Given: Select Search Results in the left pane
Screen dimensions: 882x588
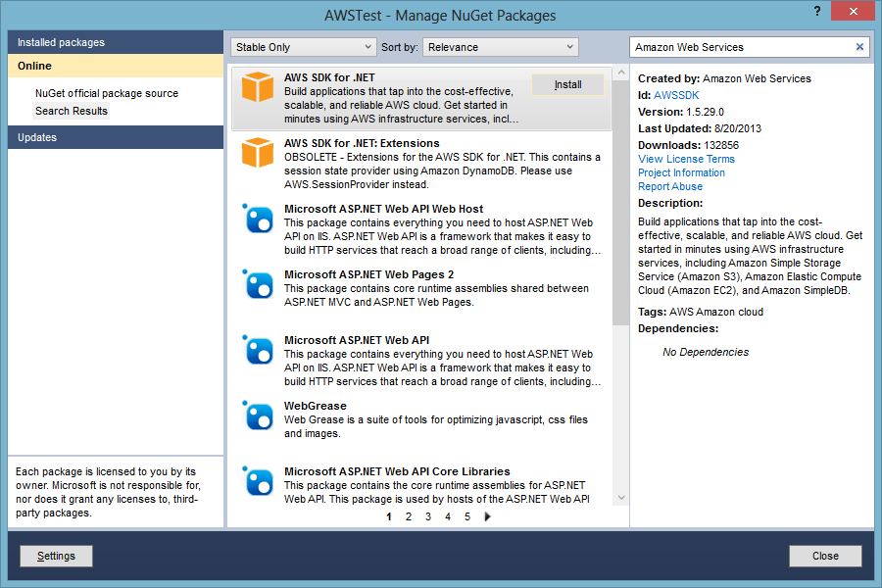Looking at the screenshot, I should pos(72,111).
